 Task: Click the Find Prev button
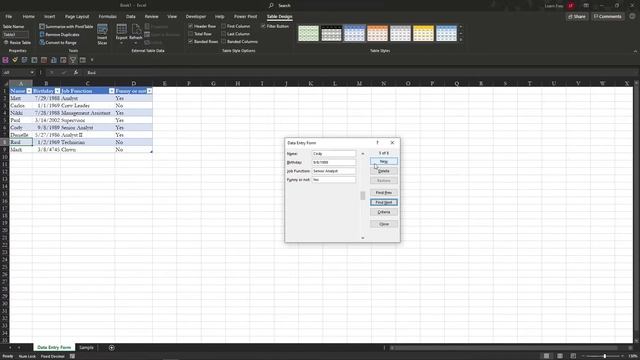click(384, 193)
